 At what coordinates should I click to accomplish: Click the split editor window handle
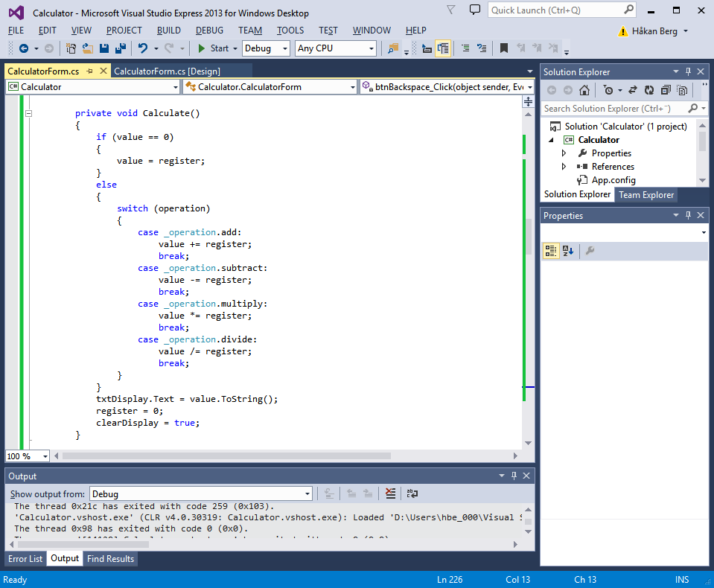click(x=528, y=101)
